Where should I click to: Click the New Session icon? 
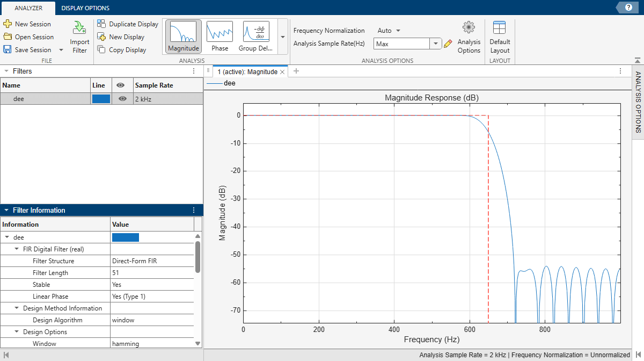(x=8, y=24)
